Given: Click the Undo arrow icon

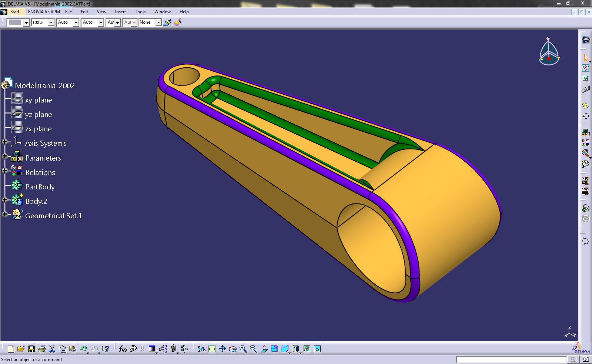Looking at the screenshot, I should 83,349.
